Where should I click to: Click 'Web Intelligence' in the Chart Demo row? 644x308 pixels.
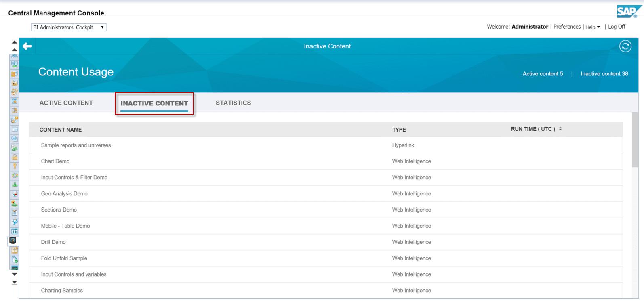tap(412, 161)
